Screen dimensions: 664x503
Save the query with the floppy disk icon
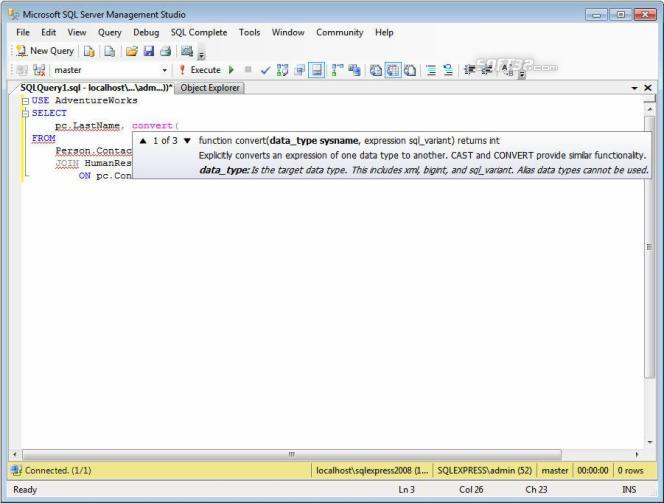point(149,51)
